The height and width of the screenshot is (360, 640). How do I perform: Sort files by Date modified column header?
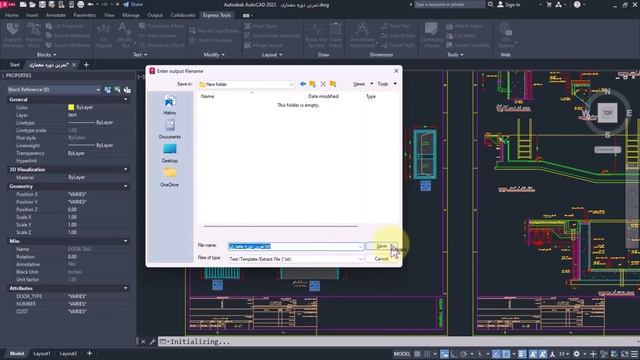pyautogui.click(x=323, y=96)
